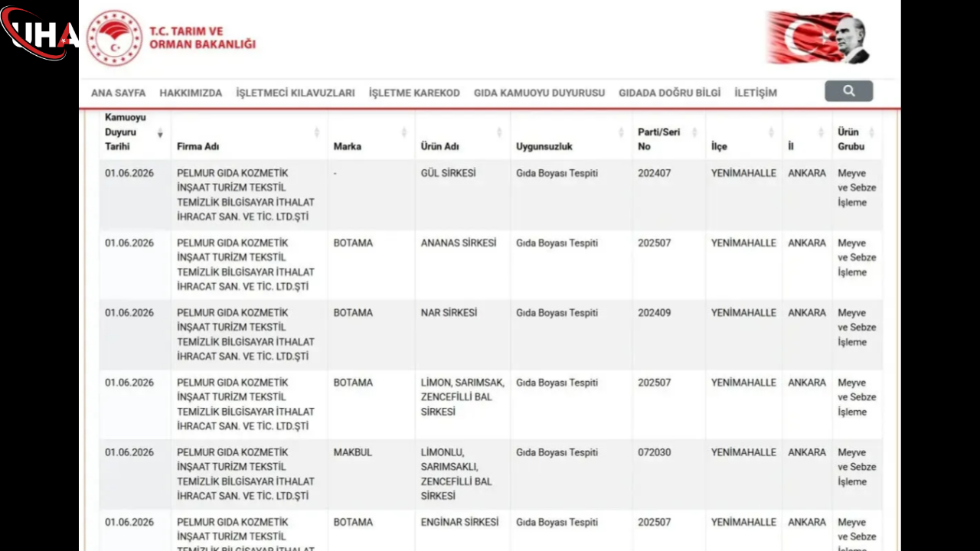This screenshot has width=980, height=551.
Task: Click sort arrows in Marka column header
Action: pos(403,132)
